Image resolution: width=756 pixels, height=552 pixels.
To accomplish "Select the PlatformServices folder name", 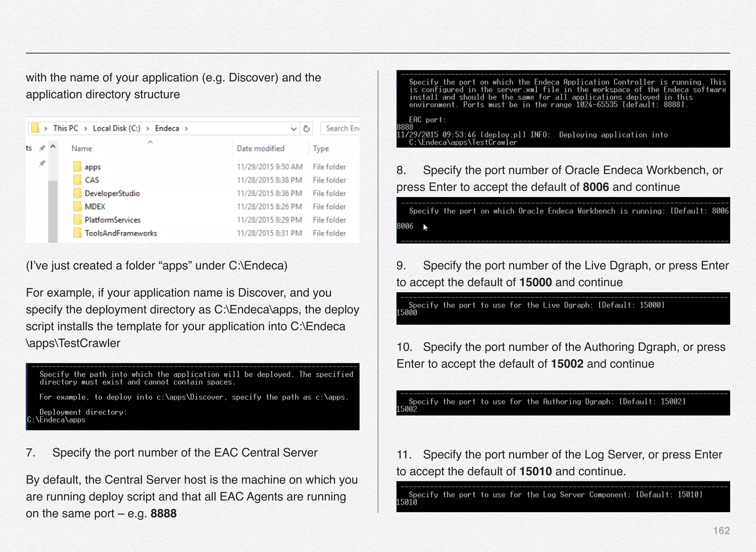I will (113, 220).
